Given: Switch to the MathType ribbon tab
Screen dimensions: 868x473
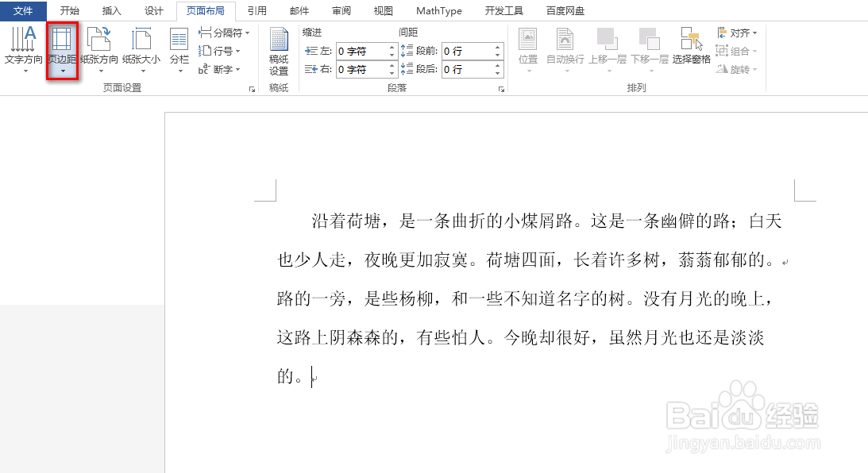Looking at the screenshot, I should point(438,10).
